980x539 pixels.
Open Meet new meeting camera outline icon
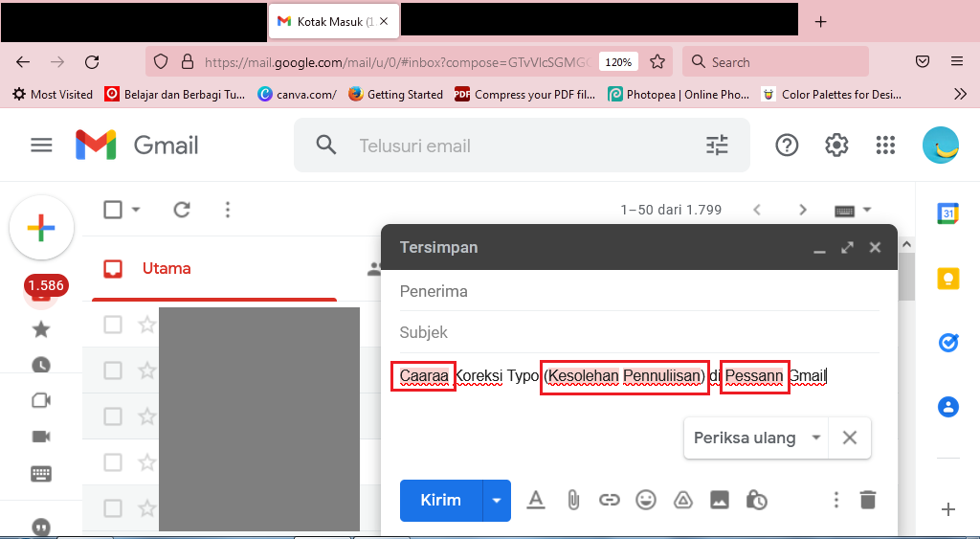[41, 400]
